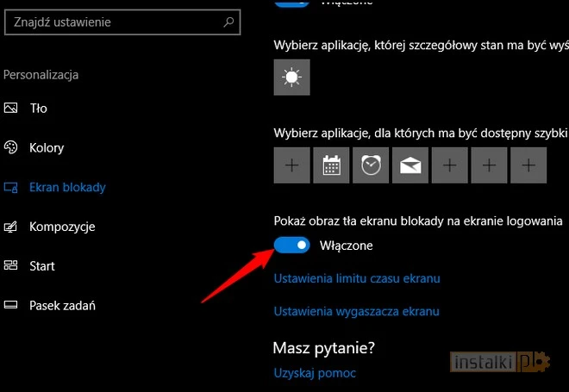
Task: Go to Kolory in the sidebar
Action: point(47,148)
